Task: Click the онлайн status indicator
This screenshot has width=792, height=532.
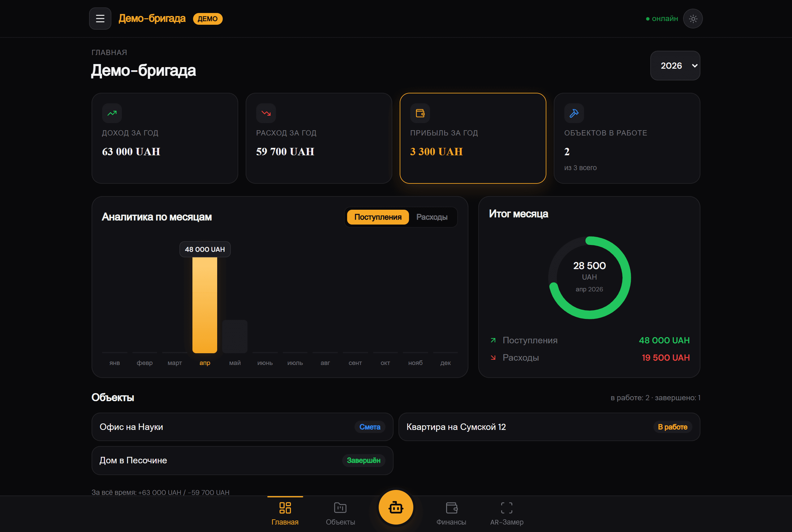Action: 662,19
